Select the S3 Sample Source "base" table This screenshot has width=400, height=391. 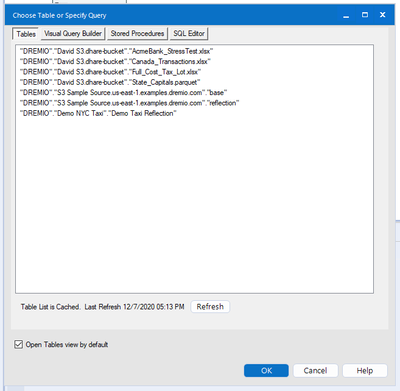click(x=123, y=93)
